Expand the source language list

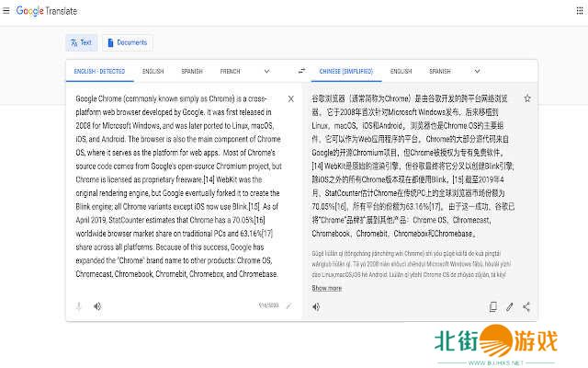(x=266, y=71)
